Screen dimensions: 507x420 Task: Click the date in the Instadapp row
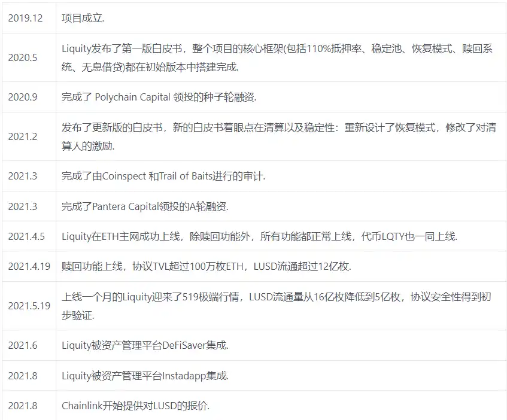point(23,376)
